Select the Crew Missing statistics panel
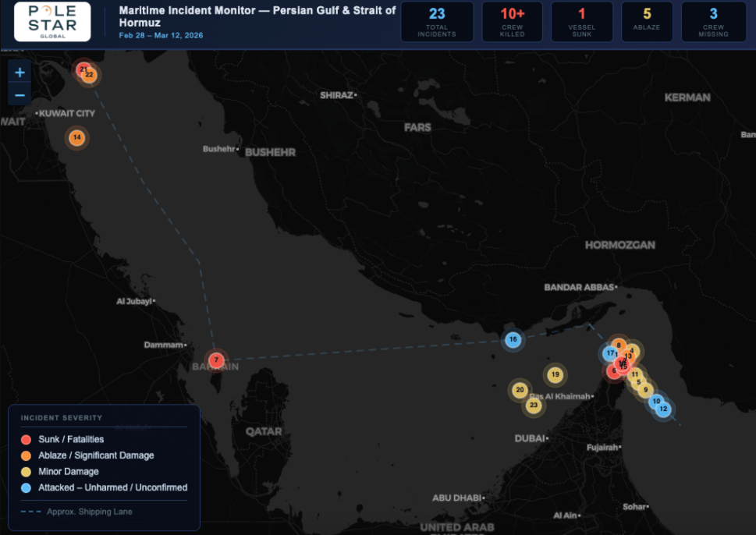 713,21
